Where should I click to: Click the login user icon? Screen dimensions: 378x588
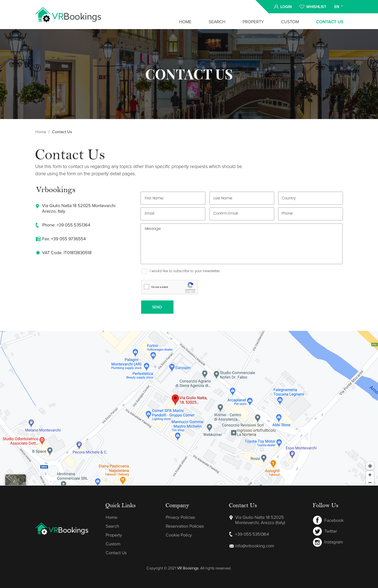coord(276,7)
